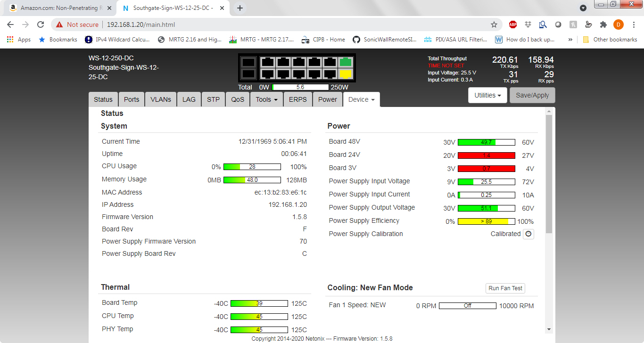Click the top SFP port icon
The width and height of the screenshot is (644, 343).
click(x=248, y=62)
